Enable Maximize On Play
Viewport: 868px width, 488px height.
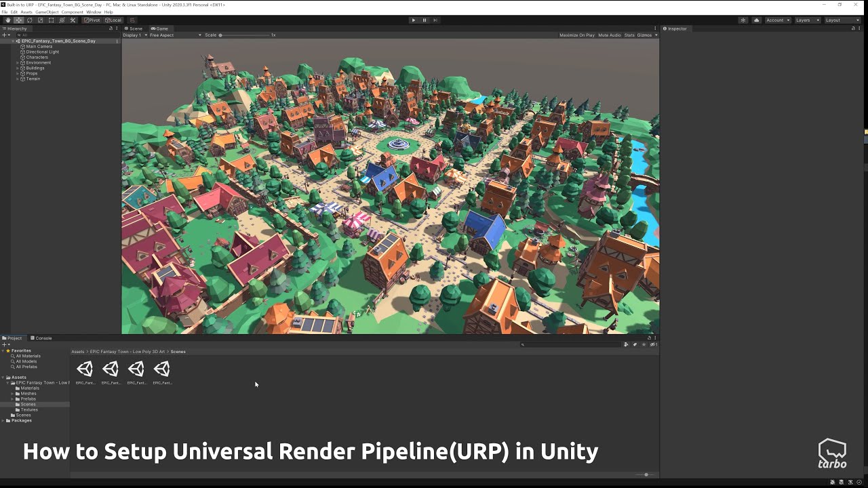click(x=577, y=35)
